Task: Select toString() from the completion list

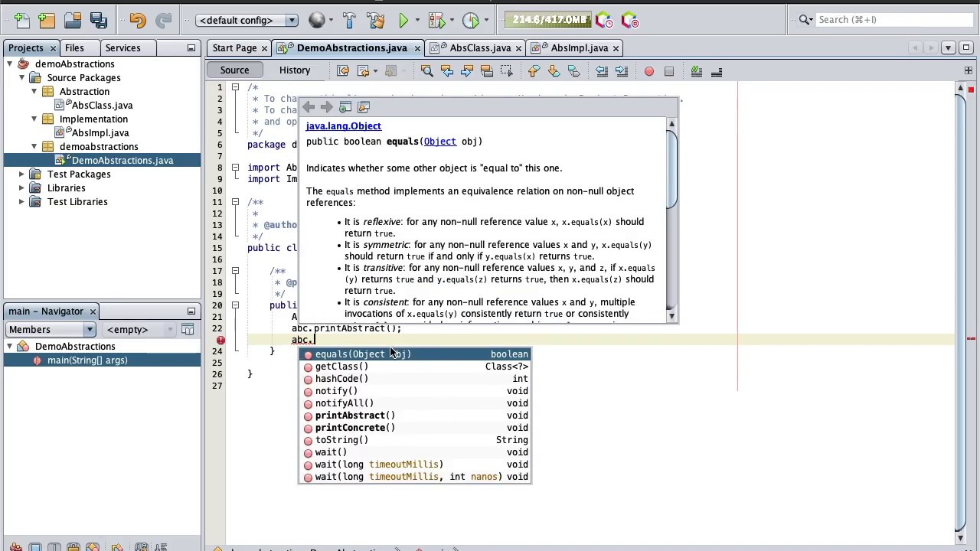Action: 414,440
